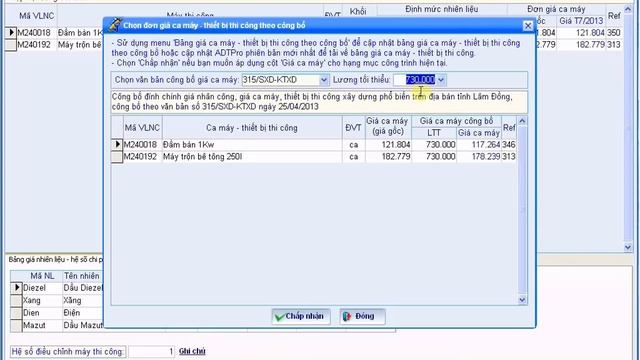
Task: Select row header of M240192 in dialog
Action: coord(117,157)
